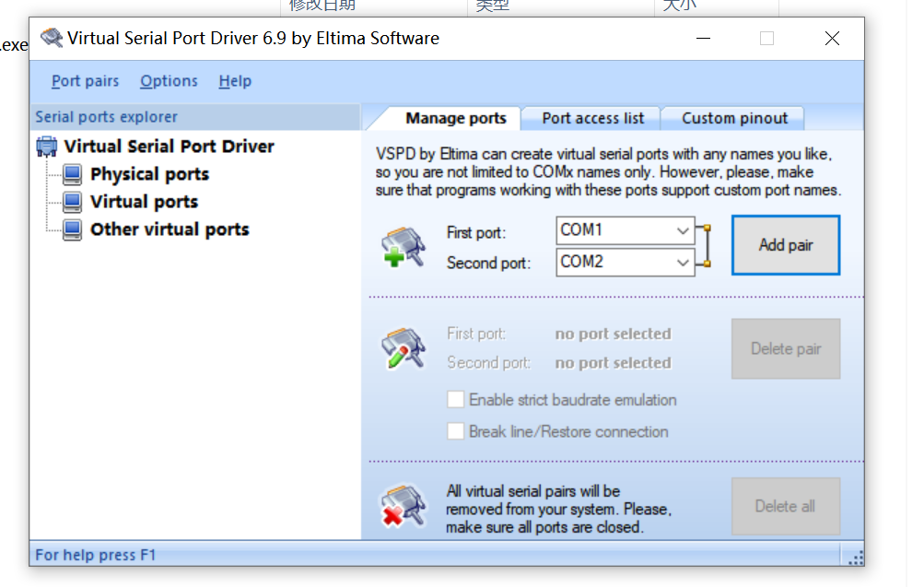Click the Virtual Serial Port Driver title bar icon
This screenshot has height=587, width=924.
(x=52, y=39)
